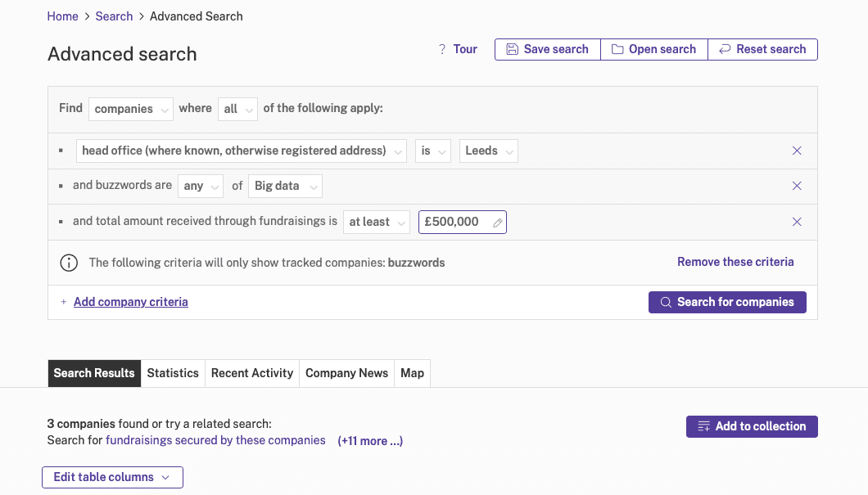Click the £500,000 amount field
The height and width of the screenshot is (495, 868).
click(x=462, y=223)
